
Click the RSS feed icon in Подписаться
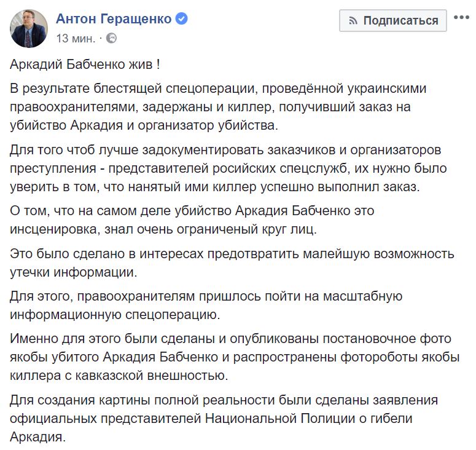(353, 20)
